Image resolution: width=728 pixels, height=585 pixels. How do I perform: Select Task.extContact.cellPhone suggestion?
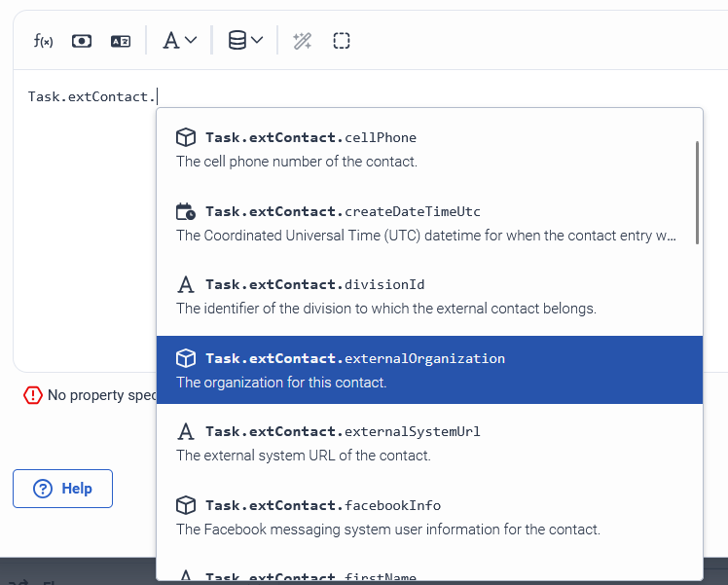coord(428,149)
